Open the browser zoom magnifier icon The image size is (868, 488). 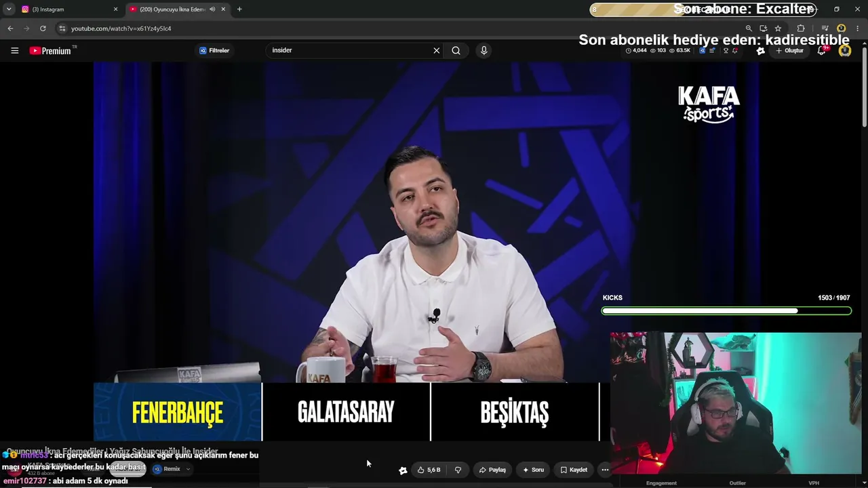[x=749, y=28]
